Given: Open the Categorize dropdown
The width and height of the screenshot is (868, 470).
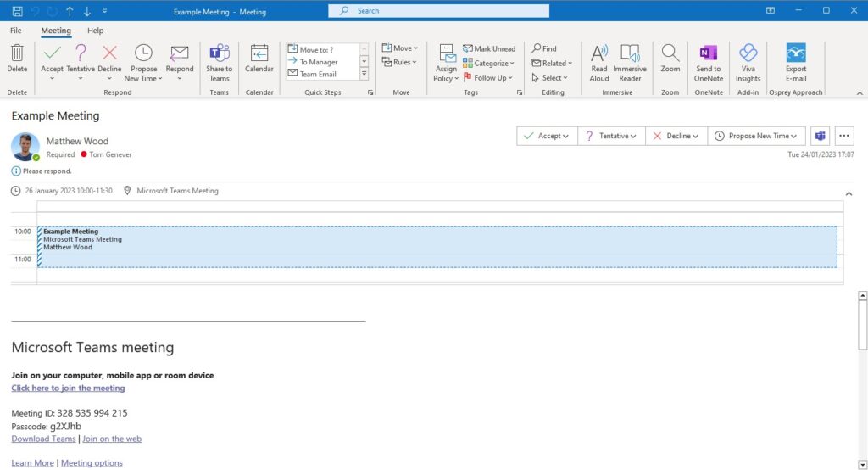Looking at the screenshot, I should pyautogui.click(x=489, y=63).
